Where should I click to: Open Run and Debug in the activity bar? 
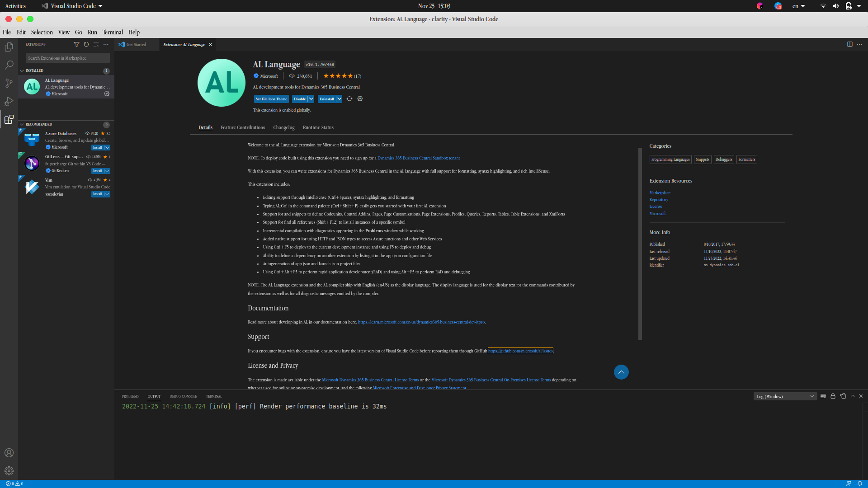pyautogui.click(x=9, y=101)
